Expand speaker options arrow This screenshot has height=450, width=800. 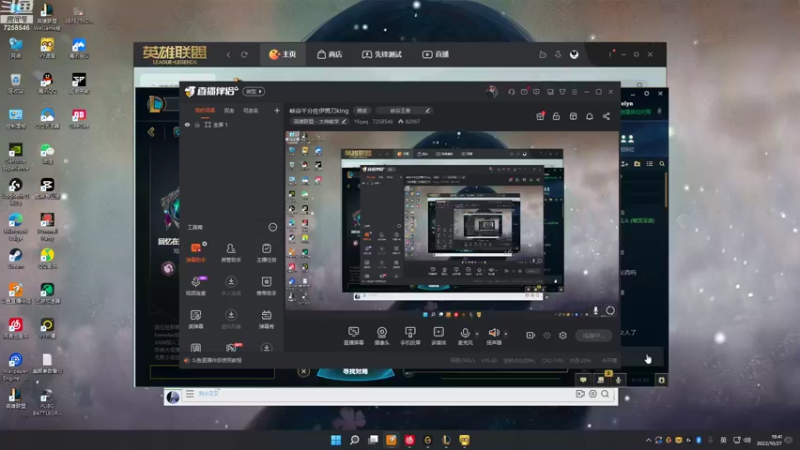[x=506, y=334]
